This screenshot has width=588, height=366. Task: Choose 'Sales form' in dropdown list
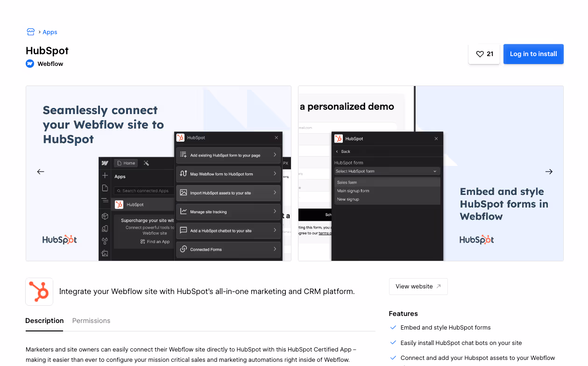click(387, 182)
